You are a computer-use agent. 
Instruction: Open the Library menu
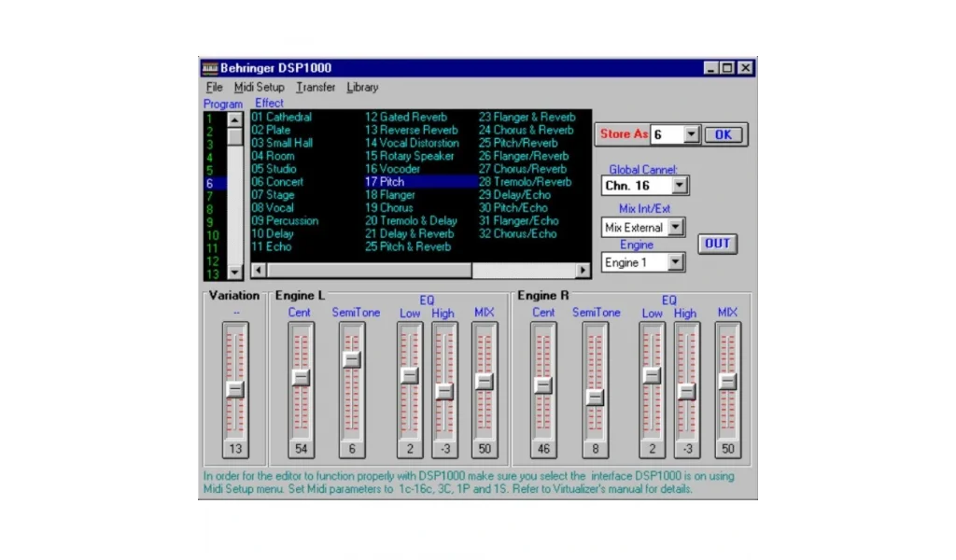click(362, 88)
